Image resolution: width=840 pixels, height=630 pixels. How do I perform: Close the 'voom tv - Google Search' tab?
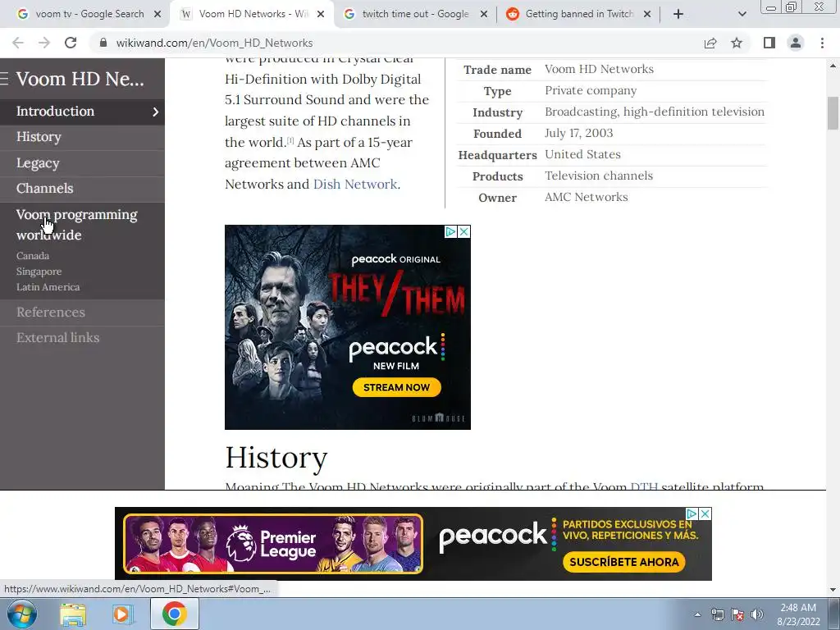point(157,15)
